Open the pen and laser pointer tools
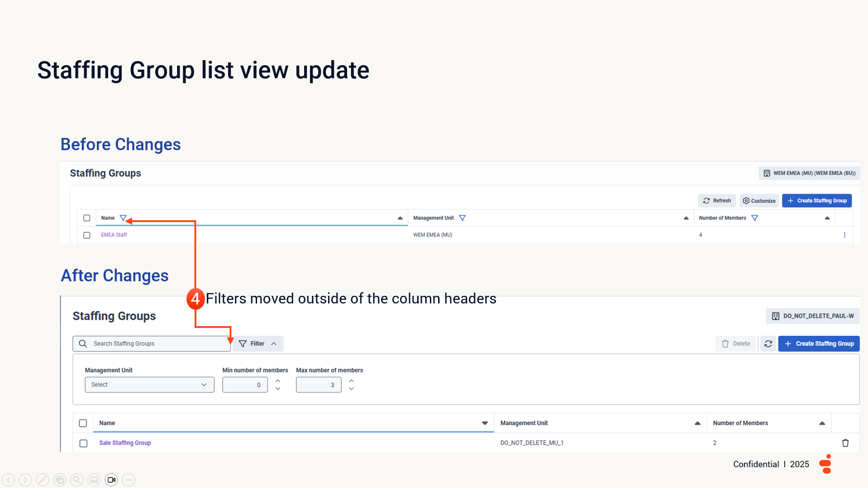 tap(43, 480)
